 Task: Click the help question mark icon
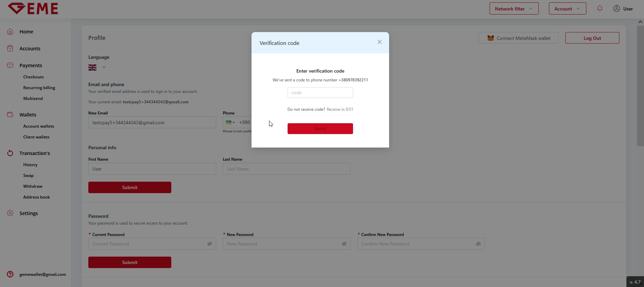pyautogui.click(x=10, y=274)
